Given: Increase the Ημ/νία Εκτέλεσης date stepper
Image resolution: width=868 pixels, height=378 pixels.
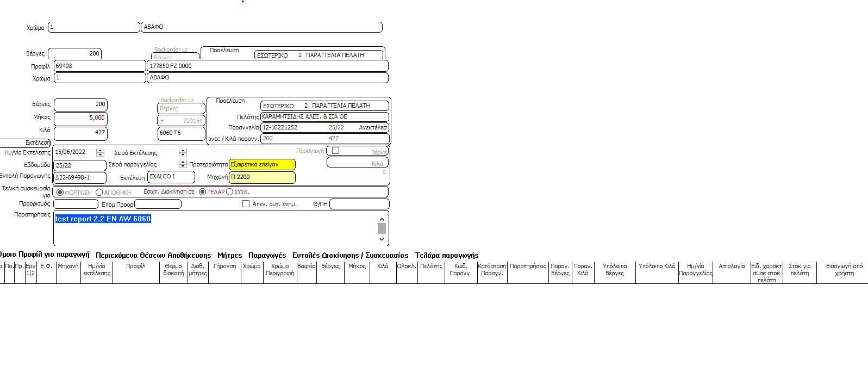Looking at the screenshot, I should [100, 151].
